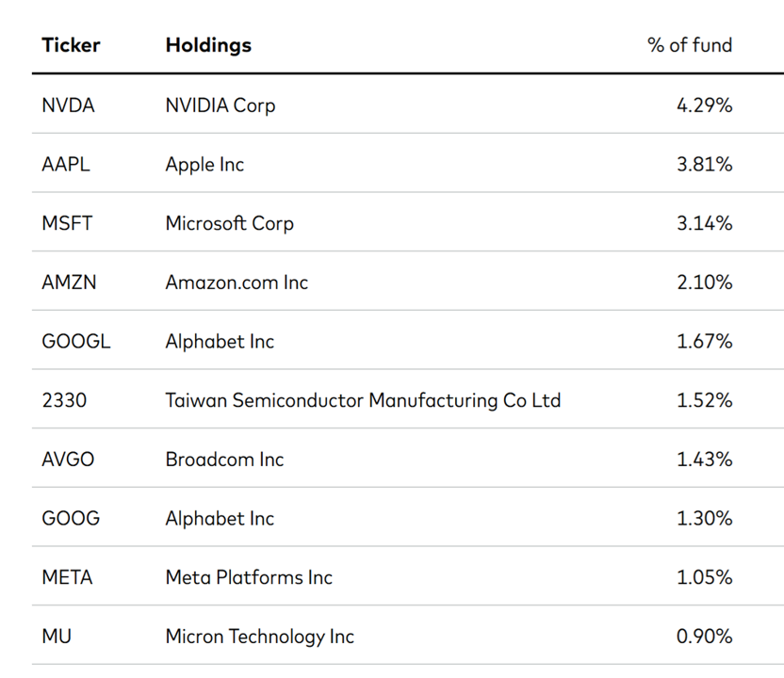Select the GOOG ticker cell

pyautogui.click(x=71, y=518)
